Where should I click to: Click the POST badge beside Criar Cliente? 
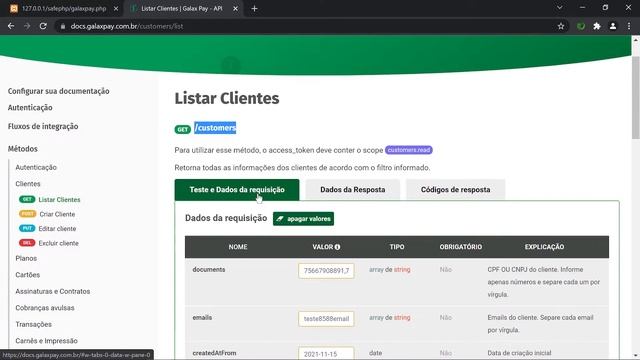[27, 214]
